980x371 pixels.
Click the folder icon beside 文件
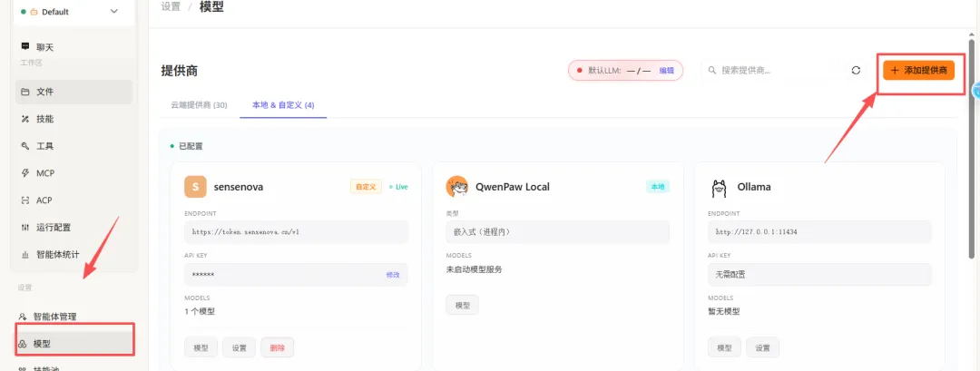(25, 92)
